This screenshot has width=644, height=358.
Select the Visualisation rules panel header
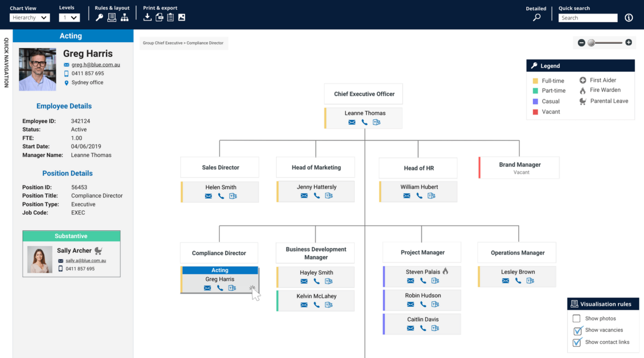click(603, 304)
